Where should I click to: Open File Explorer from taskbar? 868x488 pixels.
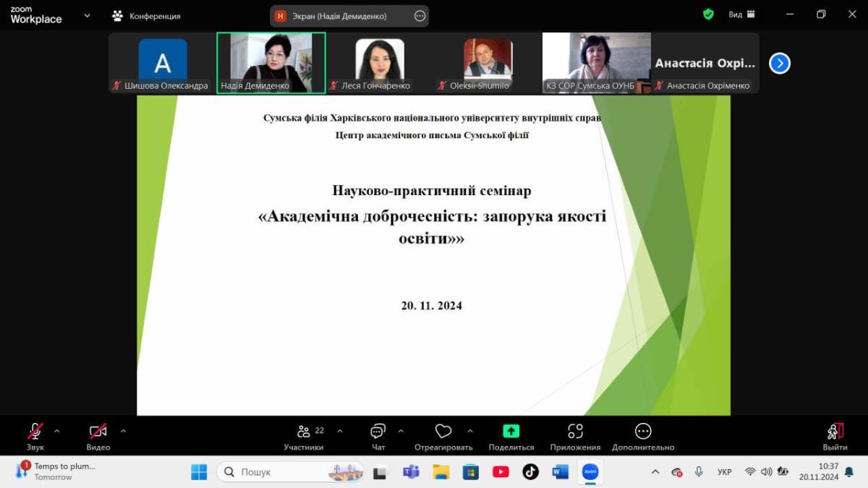[x=441, y=472]
